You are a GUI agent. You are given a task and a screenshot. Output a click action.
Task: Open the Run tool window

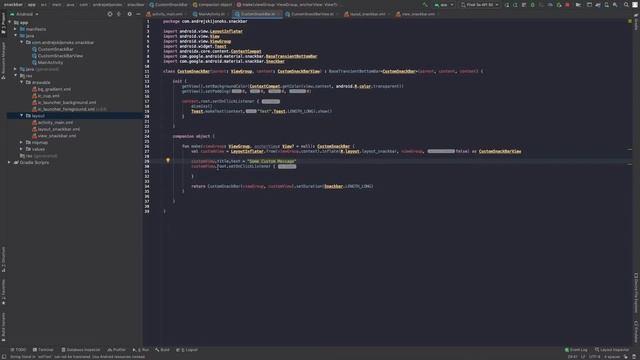(141, 350)
